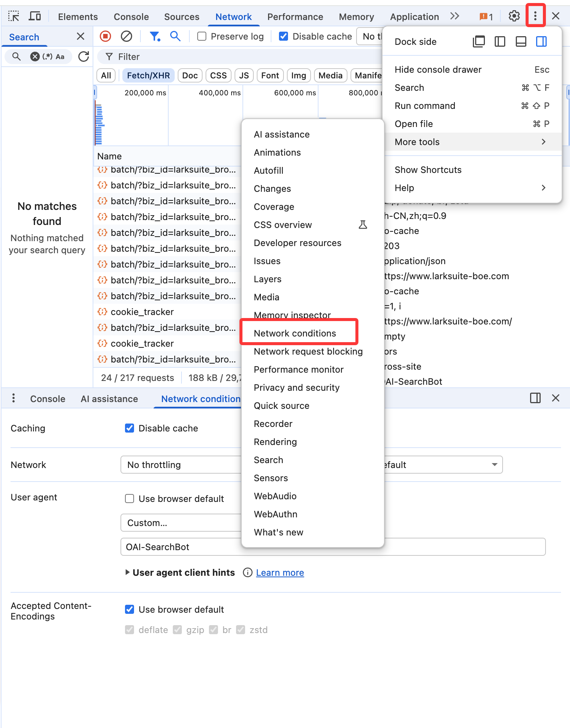Open dropdown arrow on right select box
This screenshot has height=728, width=570.
(x=495, y=465)
